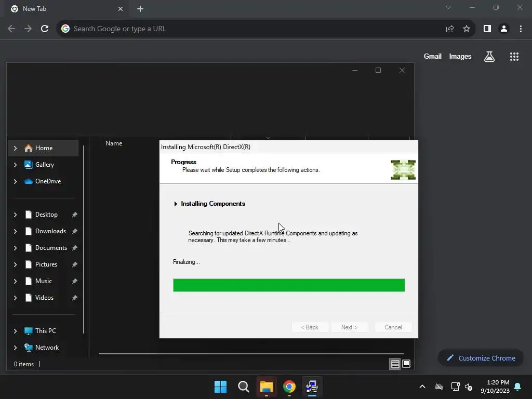Screen dimensions: 532x399
Task: Click the green DirectX progress bar
Action: 289,285
